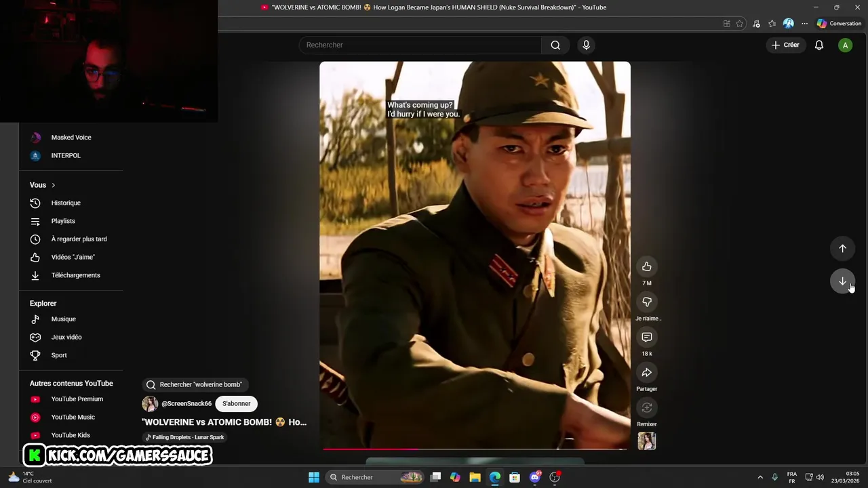Open OBS Studio from the taskbar
868x488 pixels.
555,477
